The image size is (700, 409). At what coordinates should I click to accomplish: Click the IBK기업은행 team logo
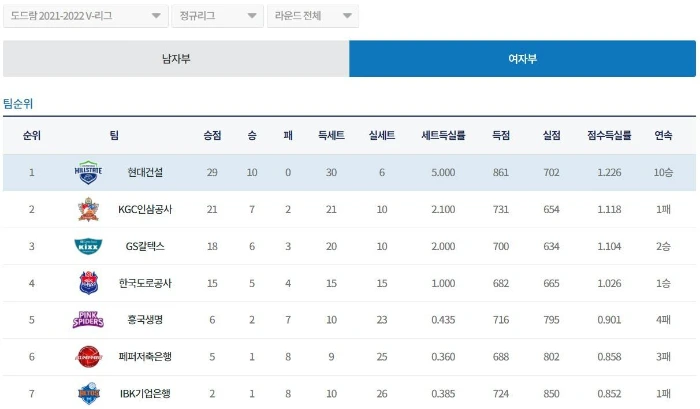pos(88,393)
